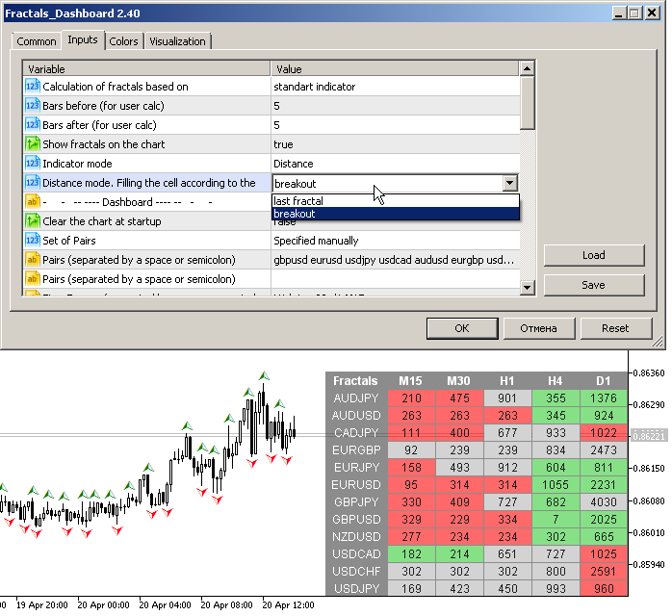The width and height of the screenshot is (672, 616).
Task: Click the ab icon of the empty Pairs row
Action: (33, 279)
